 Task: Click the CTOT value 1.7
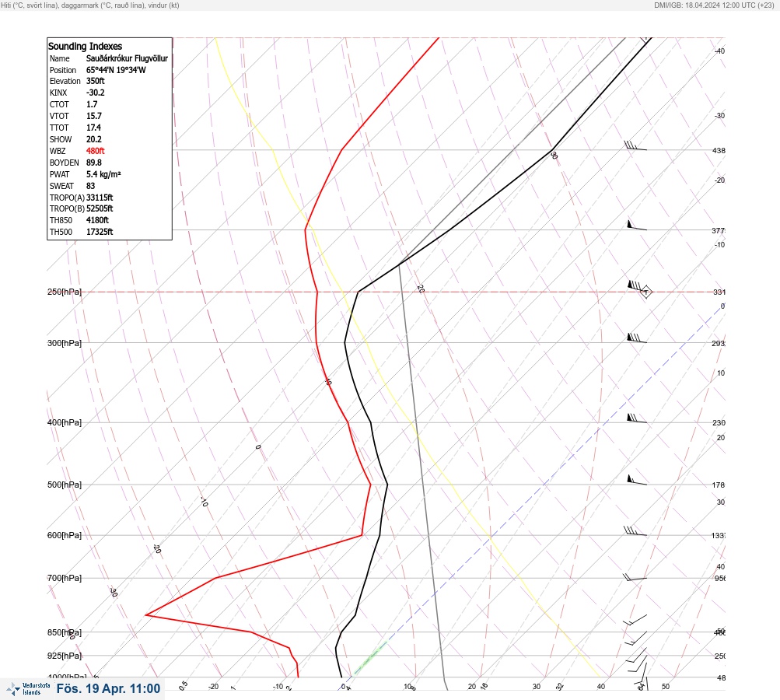click(x=92, y=104)
